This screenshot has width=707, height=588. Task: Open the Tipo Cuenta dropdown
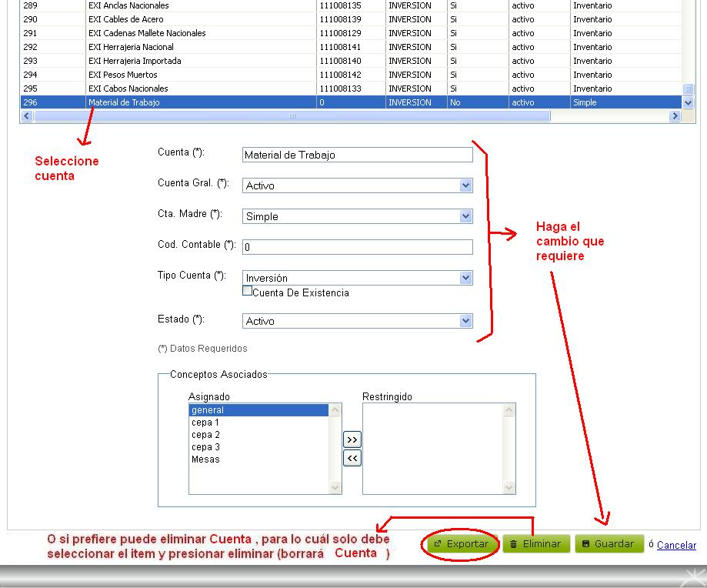point(464,278)
